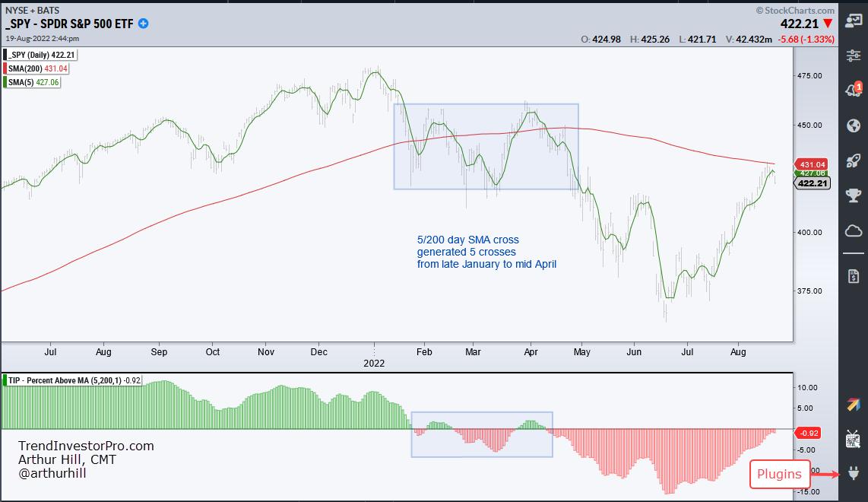Open the colorful pencil annotation tool icon
Image resolution: width=868 pixels, height=502 pixels.
tap(853, 405)
